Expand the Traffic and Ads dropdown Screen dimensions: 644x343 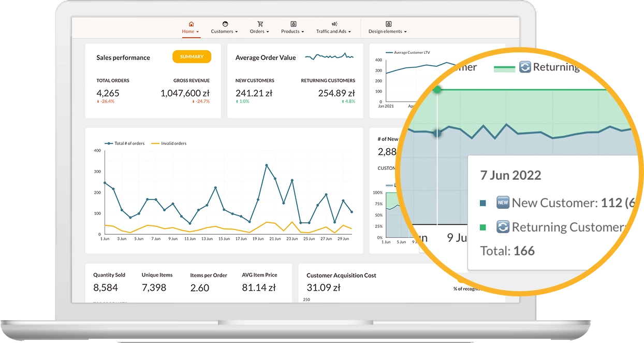pos(334,32)
